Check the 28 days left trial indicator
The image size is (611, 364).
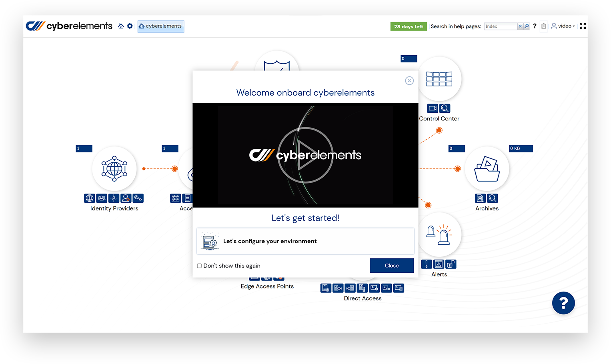(409, 26)
